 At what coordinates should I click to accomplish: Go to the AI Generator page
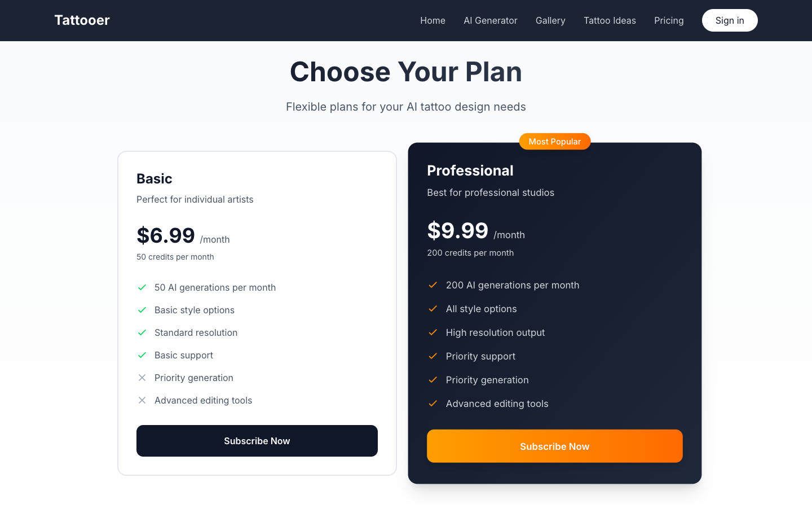[491, 20]
